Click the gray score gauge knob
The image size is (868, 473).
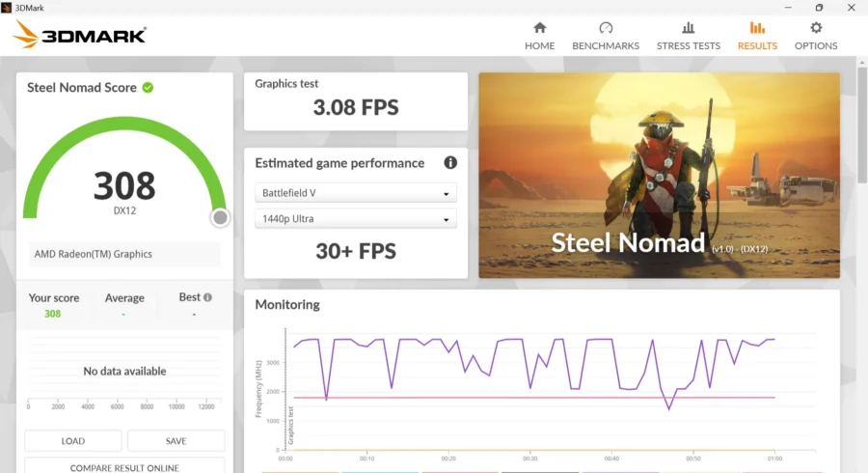pos(220,217)
